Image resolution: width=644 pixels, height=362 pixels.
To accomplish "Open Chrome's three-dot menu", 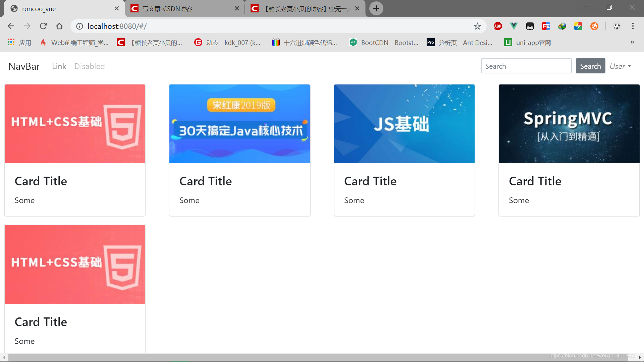I will point(633,26).
